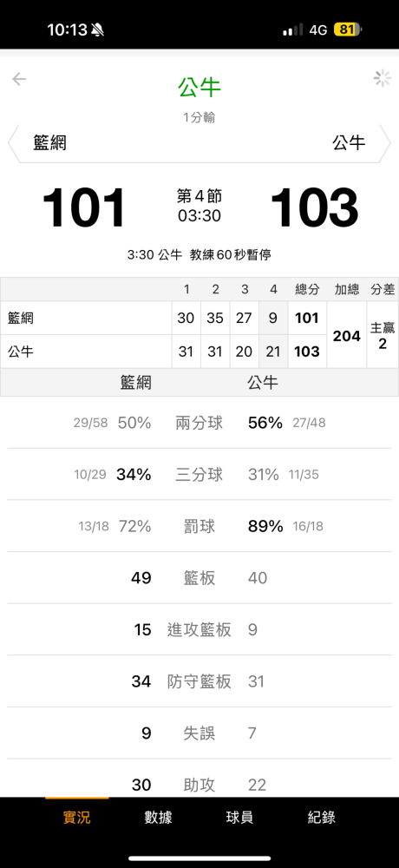This screenshot has height=868, width=399.
Task: Open the 數據 tab
Action: (x=158, y=817)
